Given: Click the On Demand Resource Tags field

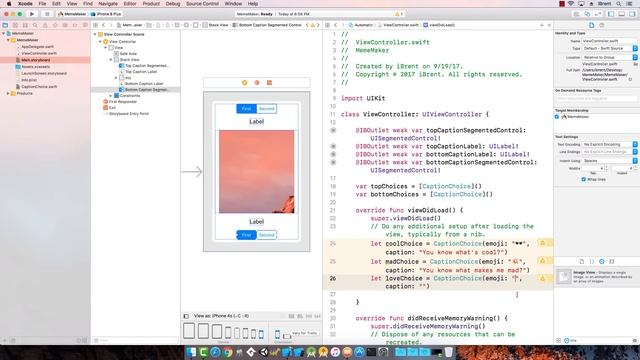Looking at the screenshot, I should (596, 98).
